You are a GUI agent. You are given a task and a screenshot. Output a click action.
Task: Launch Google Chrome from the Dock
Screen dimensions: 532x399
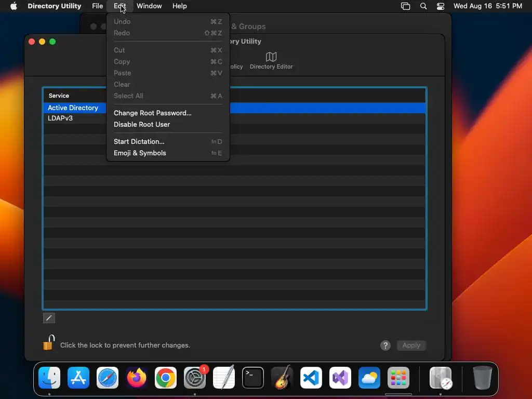pos(166,378)
